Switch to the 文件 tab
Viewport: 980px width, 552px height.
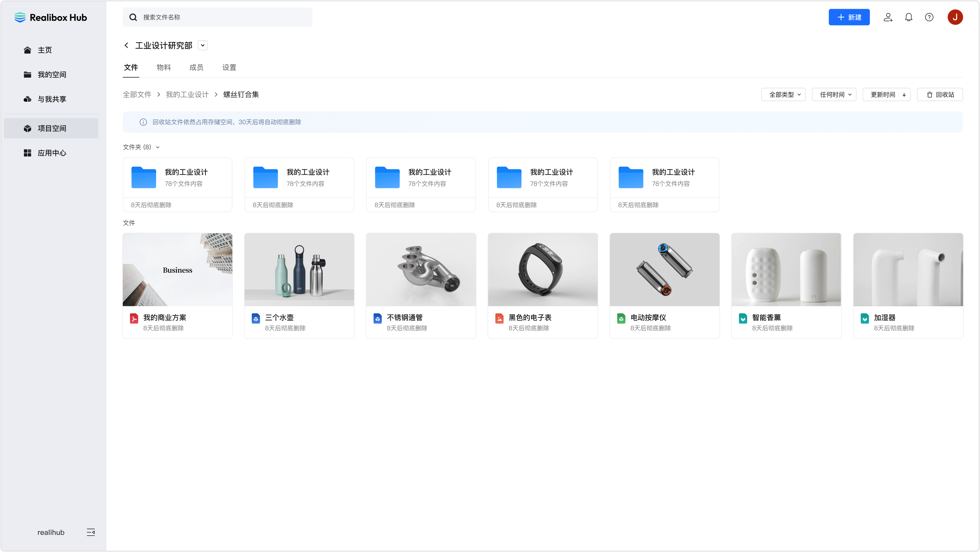[x=131, y=67]
